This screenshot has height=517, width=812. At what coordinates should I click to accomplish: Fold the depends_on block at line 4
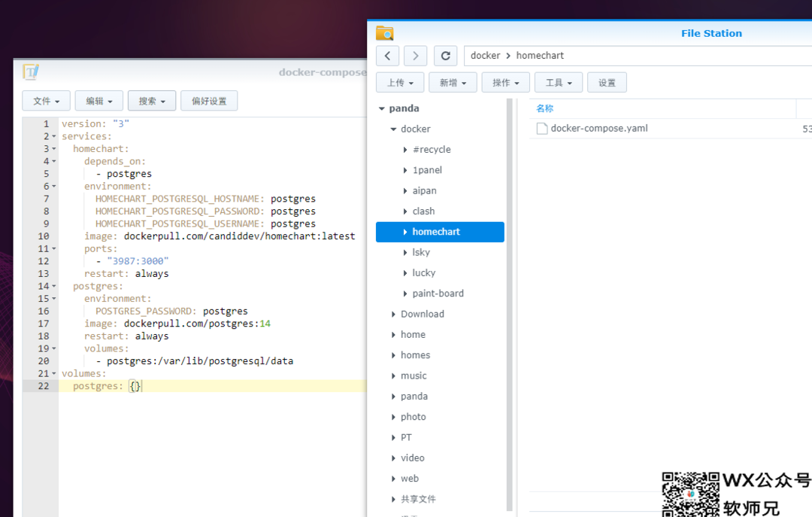coord(54,161)
